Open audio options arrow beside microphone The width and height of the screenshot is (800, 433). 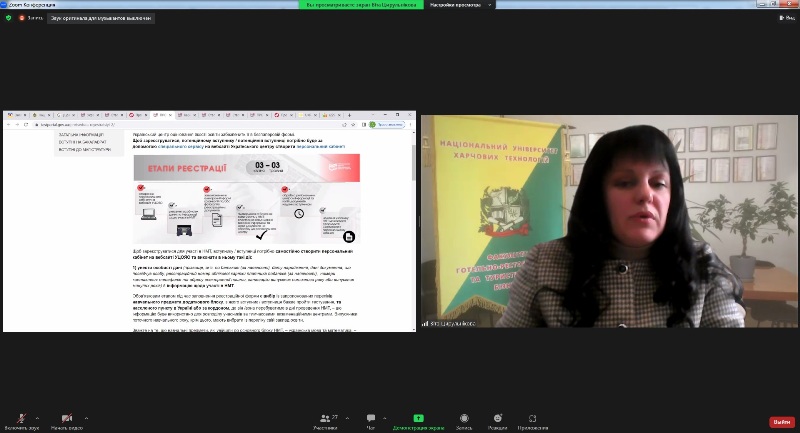click(37, 418)
